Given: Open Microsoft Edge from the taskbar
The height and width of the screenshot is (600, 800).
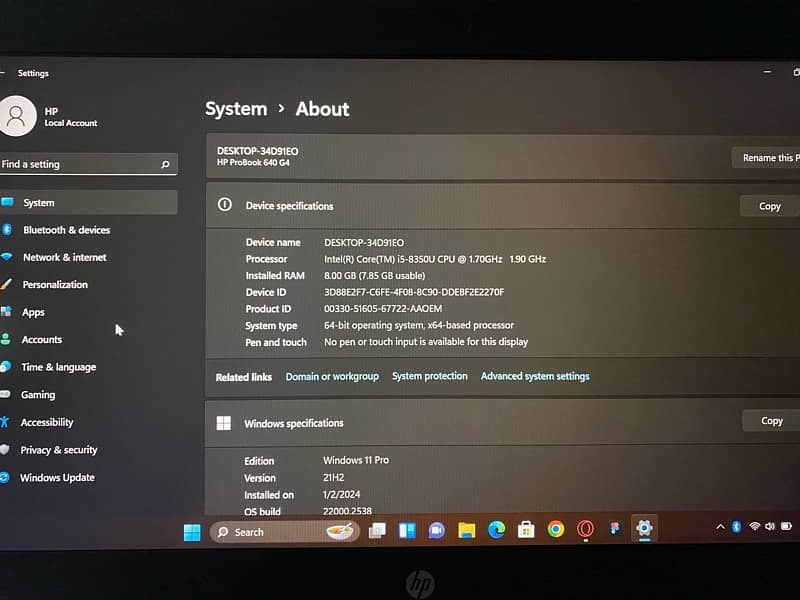Looking at the screenshot, I should click(x=497, y=530).
